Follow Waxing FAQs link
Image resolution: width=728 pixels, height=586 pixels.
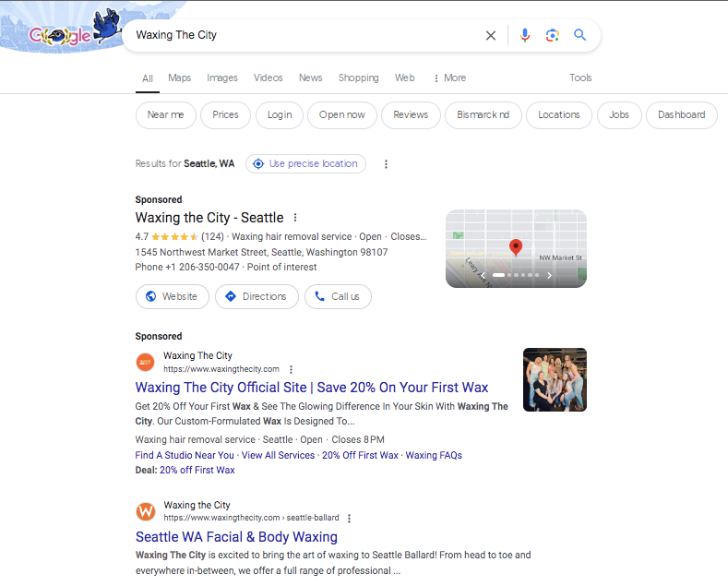pos(434,456)
